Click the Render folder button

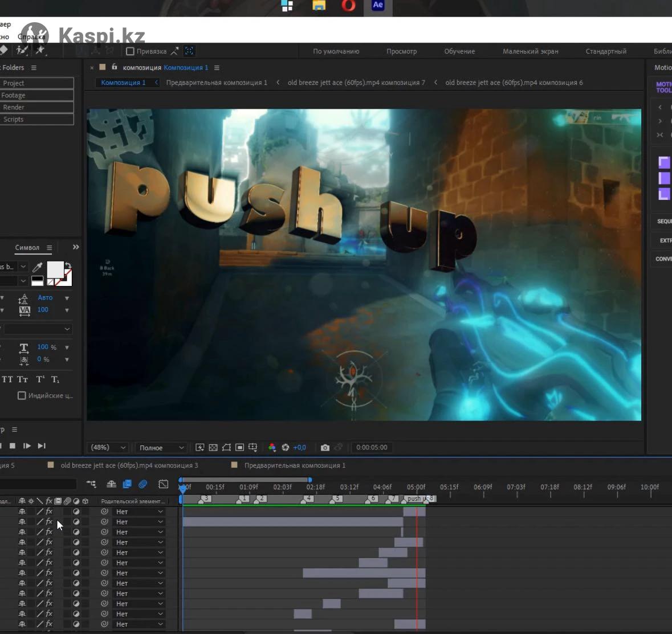click(x=37, y=107)
